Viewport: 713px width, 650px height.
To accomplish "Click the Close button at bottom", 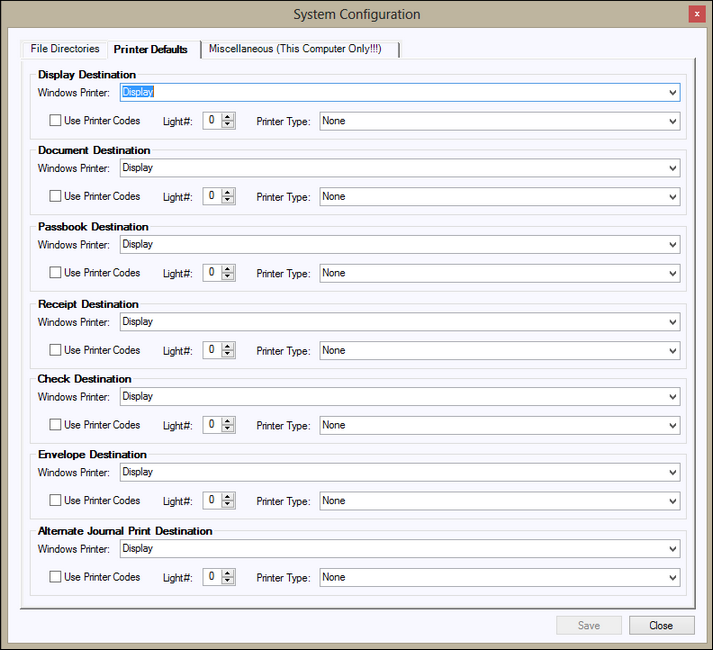I will [x=661, y=625].
